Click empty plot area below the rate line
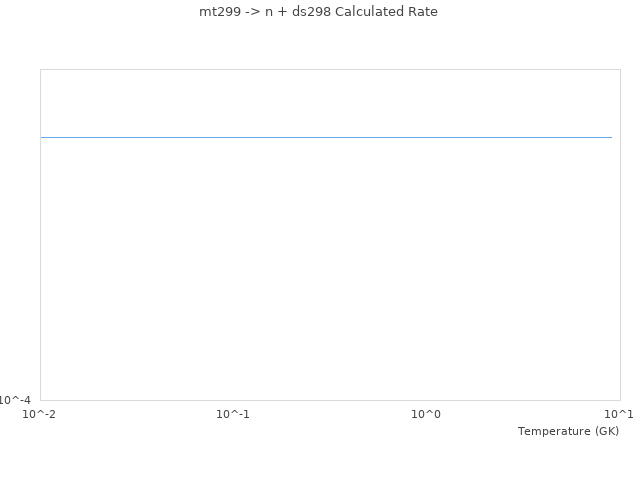 tap(326, 270)
